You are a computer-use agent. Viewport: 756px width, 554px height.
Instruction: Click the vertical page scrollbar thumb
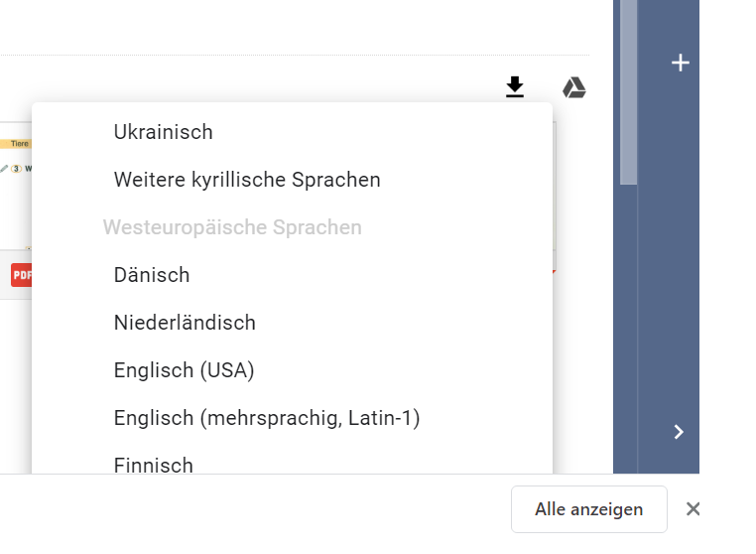(628, 89)
